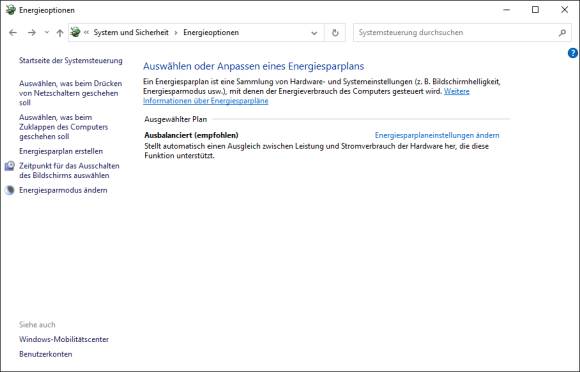Screen dimensions: 580x372
Task: Open Startseite der Systemsteuerung
Action: point(71,60)
